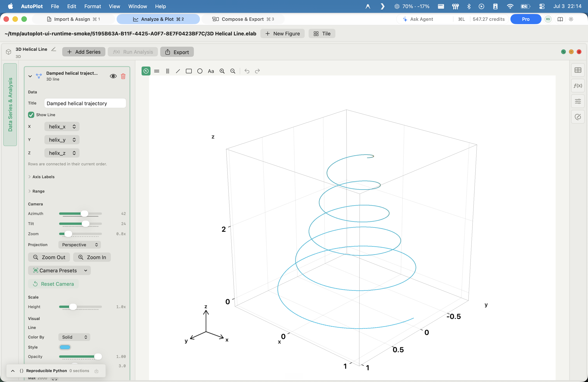The height and width of the screenshot is (382, 588).
Task: Expand the Reproducible Python panel
Action: coord(13,371)
